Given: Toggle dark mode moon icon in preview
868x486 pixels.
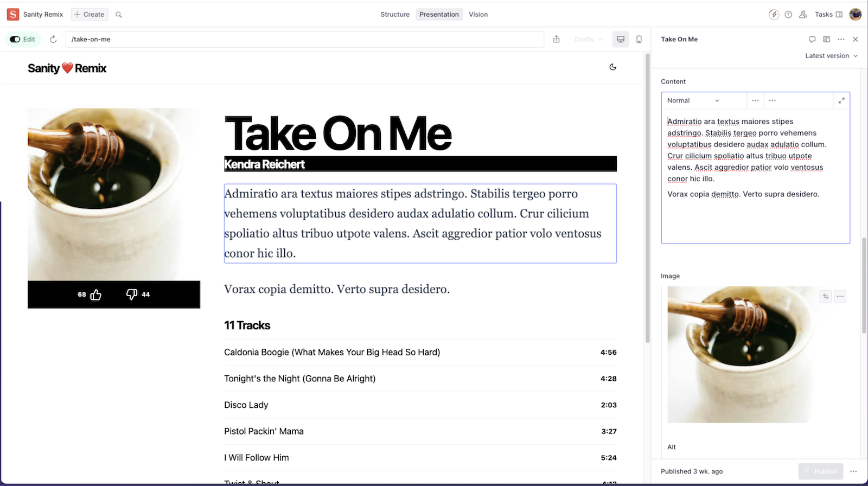Looking at the screenshot, I should (613, 67).
